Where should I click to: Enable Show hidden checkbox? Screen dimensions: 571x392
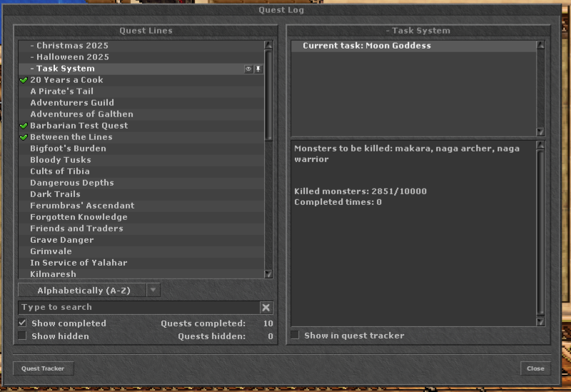click(x=23, y=336)
